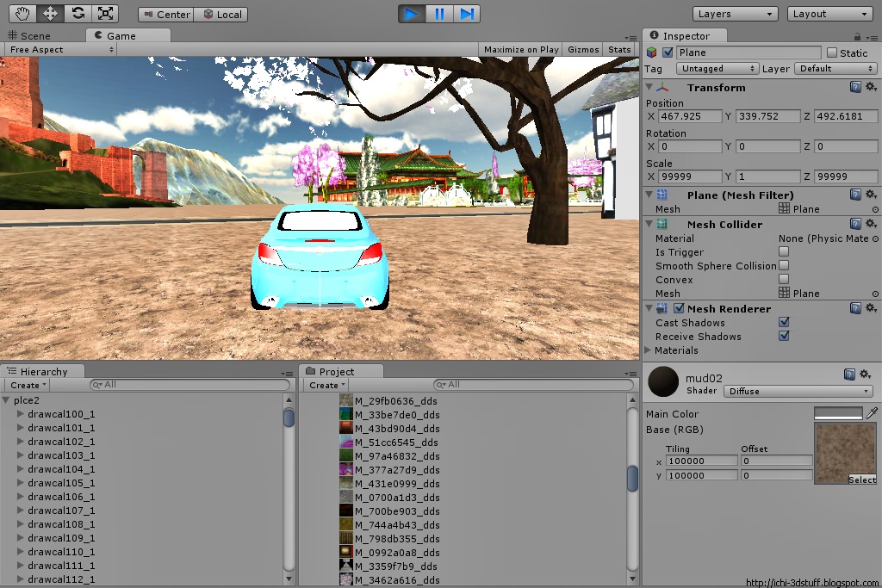Image resolution: width=882 pixels, height=588 pixels.
Task: Click the Maximize on Play button
Action: pyautogui.click(x=520, y=49)
